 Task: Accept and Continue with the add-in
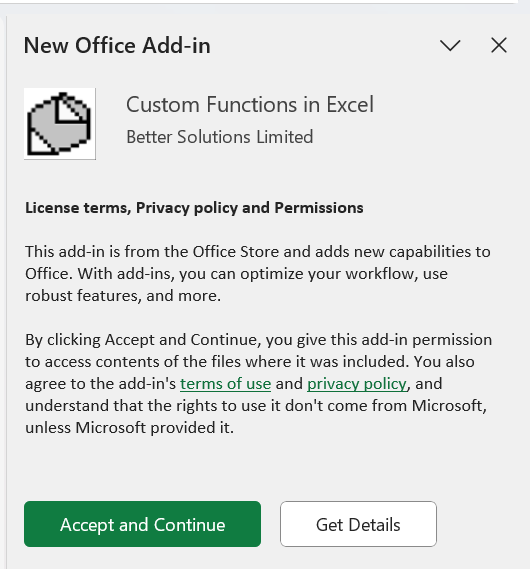(142, 524)
